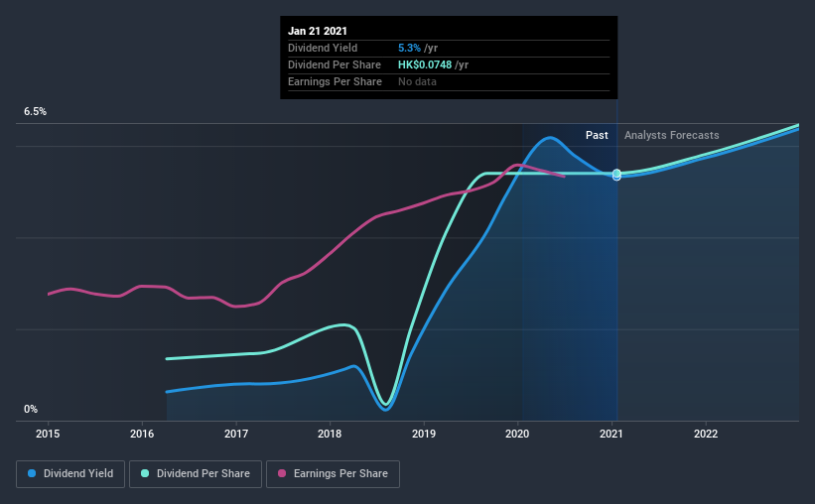This screenshot has height=504, width=815.
Task: Click the 2020 x-axis label
Action: (x=517, y=434)
